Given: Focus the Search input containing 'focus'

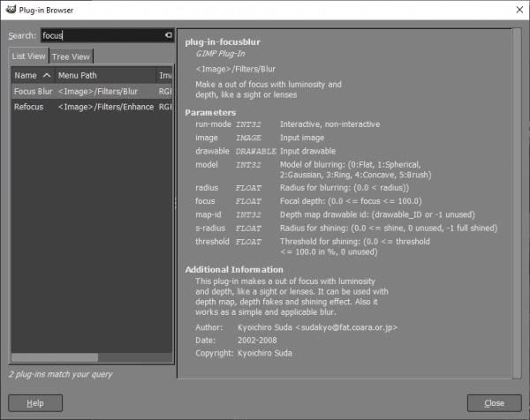Looking at the screenshot, I should [x=108, y=35].
